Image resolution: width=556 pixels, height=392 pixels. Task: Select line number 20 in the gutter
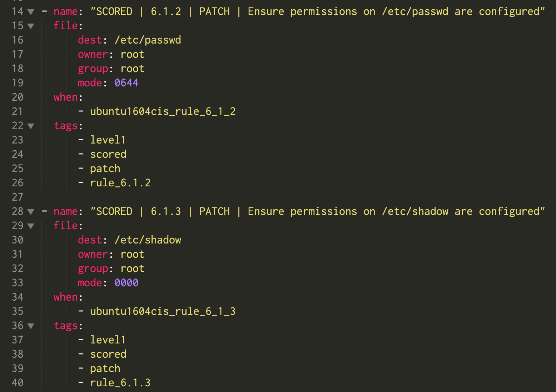(18, 97)
